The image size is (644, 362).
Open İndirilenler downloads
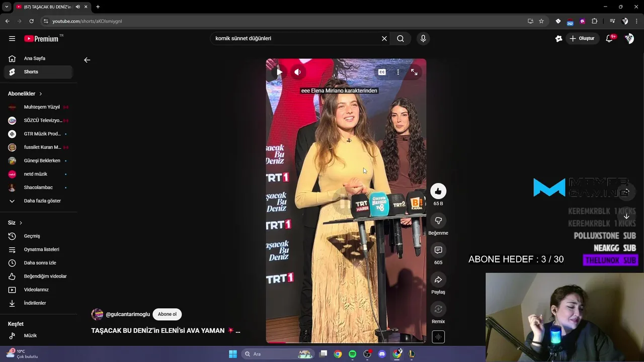pos(38,303)
